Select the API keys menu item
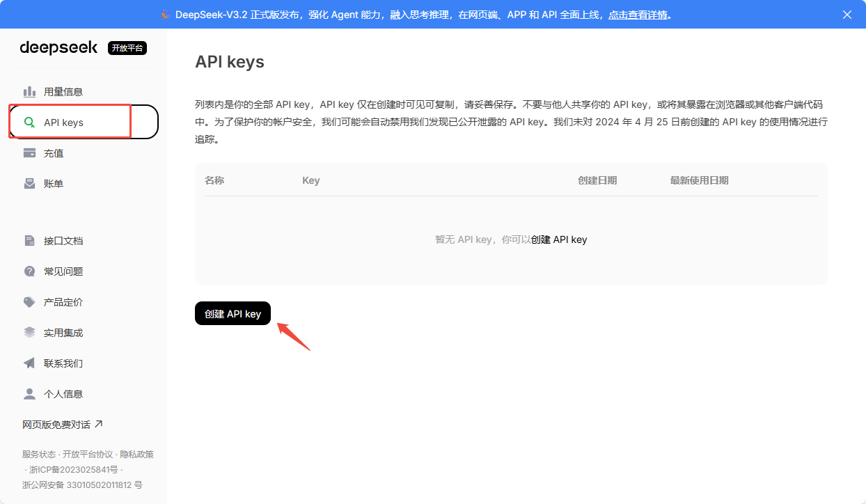The width and height of the screenshot is (866, 504). click(84, 123)
